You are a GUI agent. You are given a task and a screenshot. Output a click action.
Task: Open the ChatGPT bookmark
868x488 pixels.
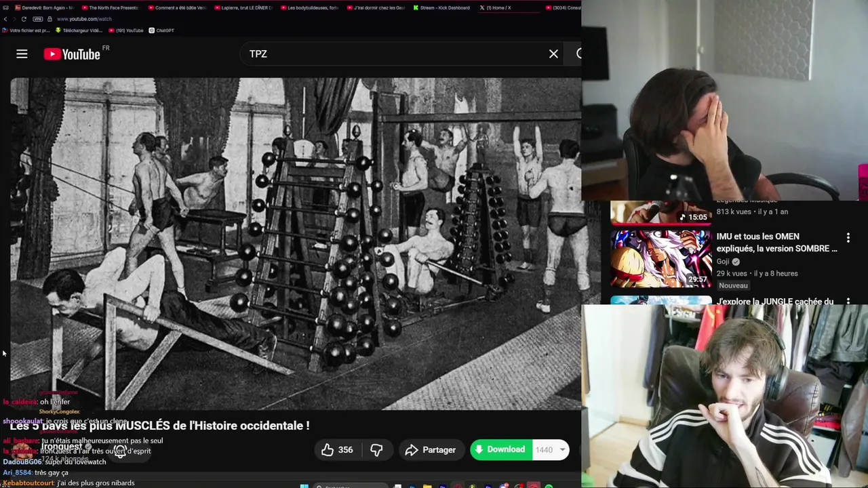pos(161,30)
